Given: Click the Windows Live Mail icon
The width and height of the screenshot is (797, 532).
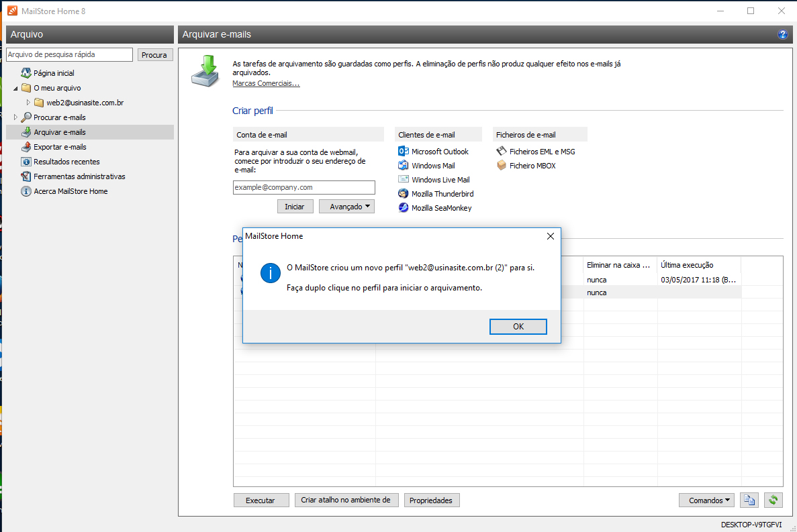Looking at the screenshot, I should tap(404, 180).
